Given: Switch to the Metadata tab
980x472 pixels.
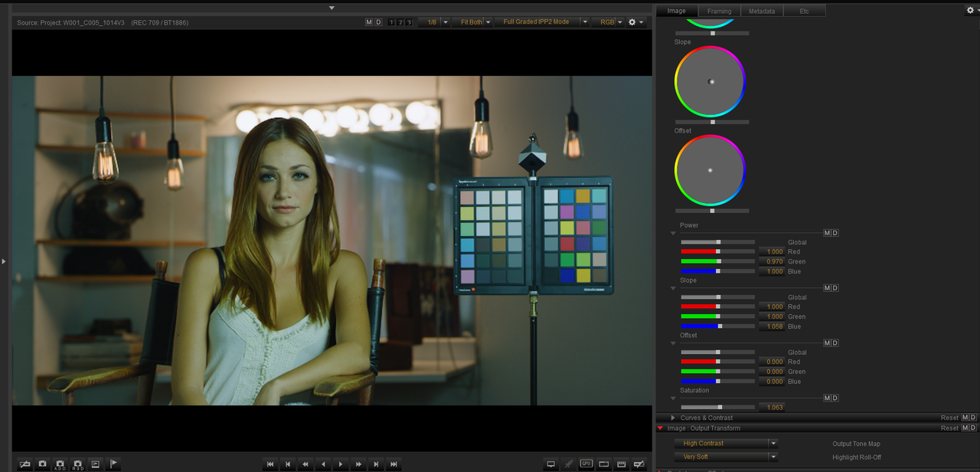Looking at the screenshot, I should click(x=762, y=11).
